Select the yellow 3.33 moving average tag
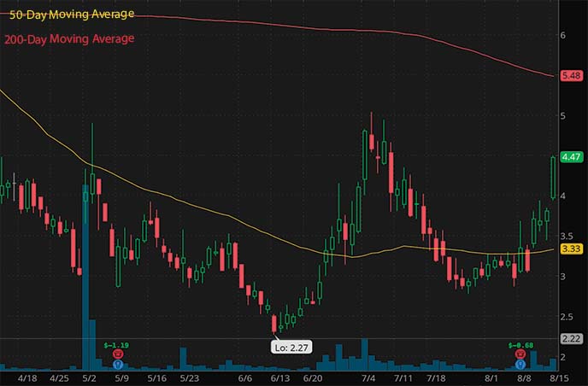Viewport: 588px width, 386px height. (572, 249)
